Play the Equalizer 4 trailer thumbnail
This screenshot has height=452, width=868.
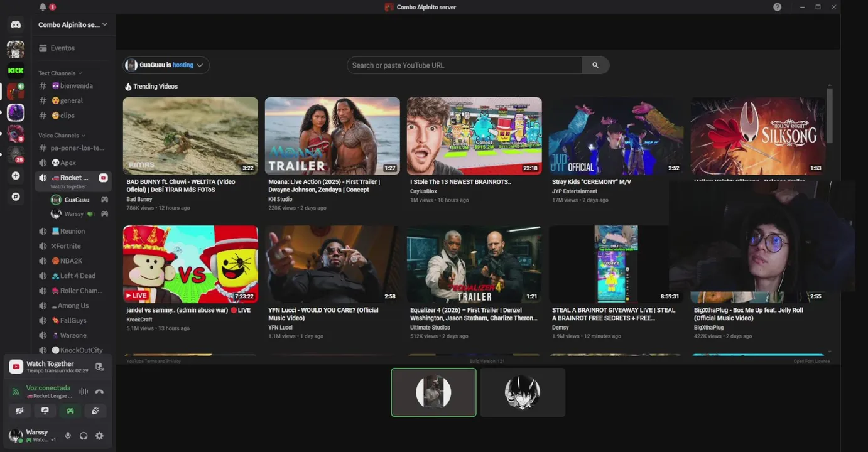coord(474,264)
